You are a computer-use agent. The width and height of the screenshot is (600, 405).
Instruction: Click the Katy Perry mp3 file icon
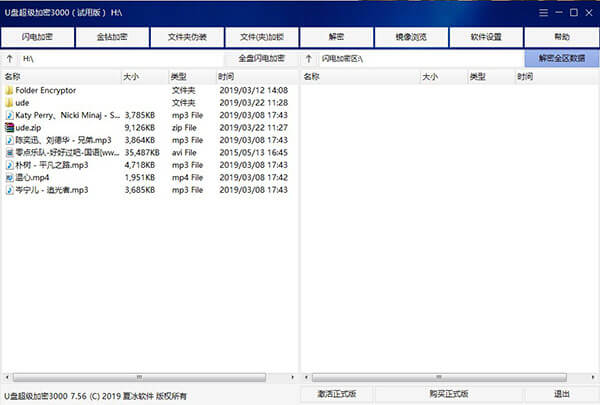[10, 115]
